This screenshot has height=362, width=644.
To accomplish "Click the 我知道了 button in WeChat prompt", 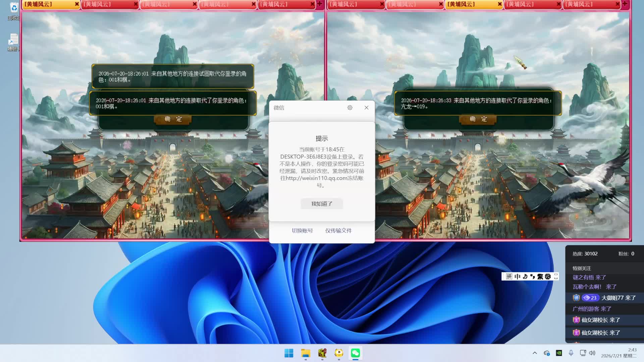I will point(322,204).
